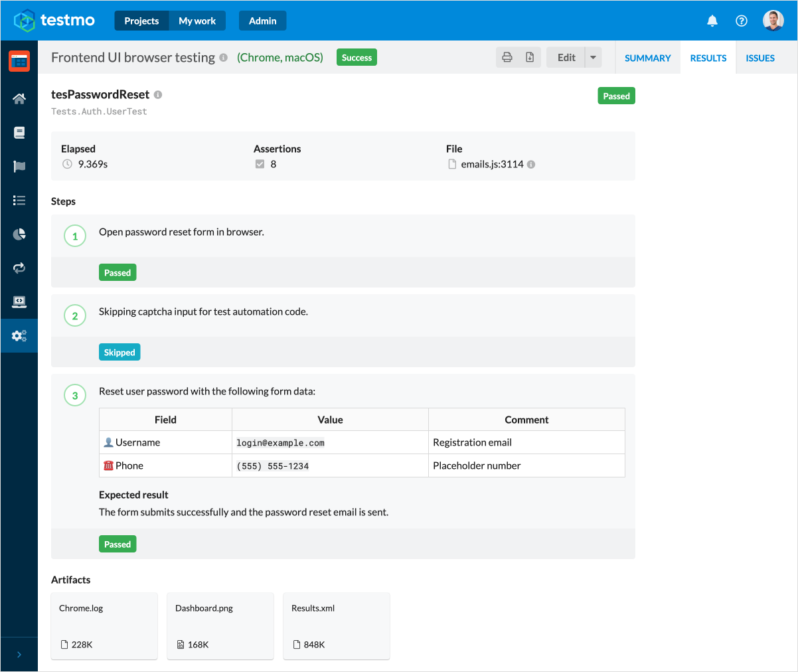
Task: Click the step 2 number circle
Action: pyautogui.click(x=75, y=315)
